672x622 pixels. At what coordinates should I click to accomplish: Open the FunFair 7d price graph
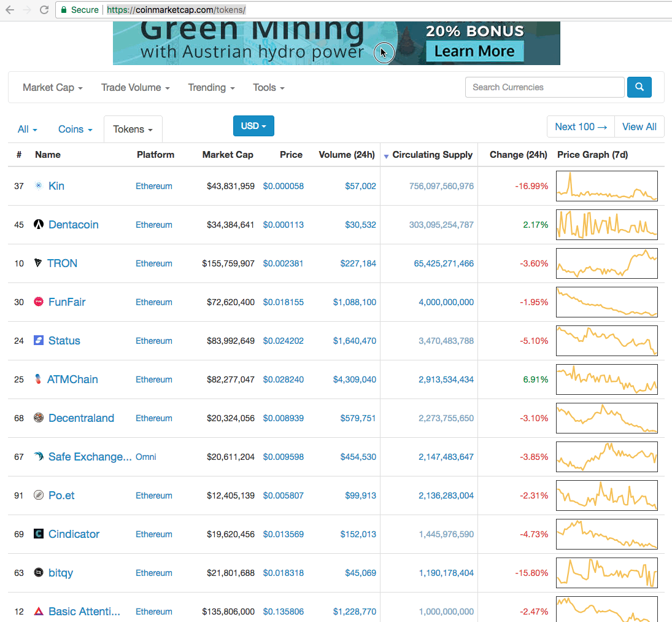pyautogui.click(x=606, y=301)
